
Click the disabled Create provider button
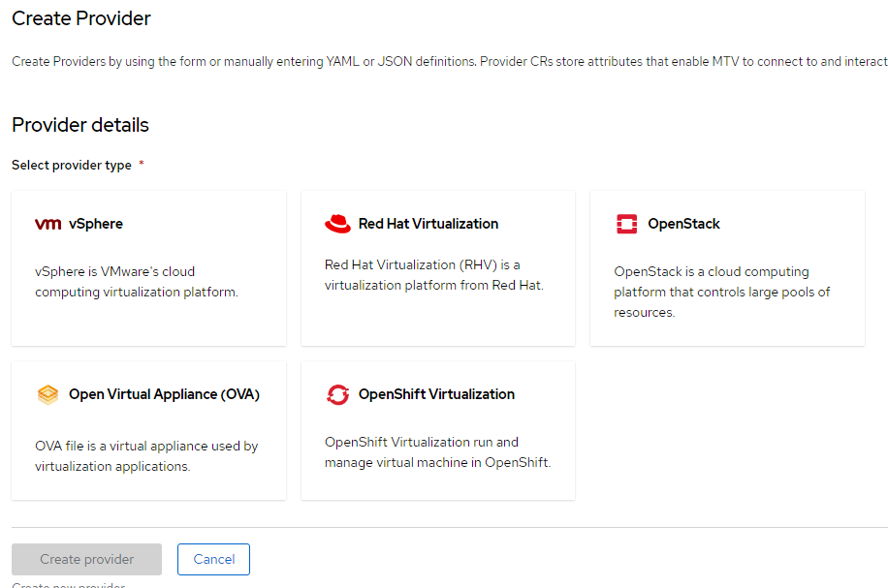(86, 559)
